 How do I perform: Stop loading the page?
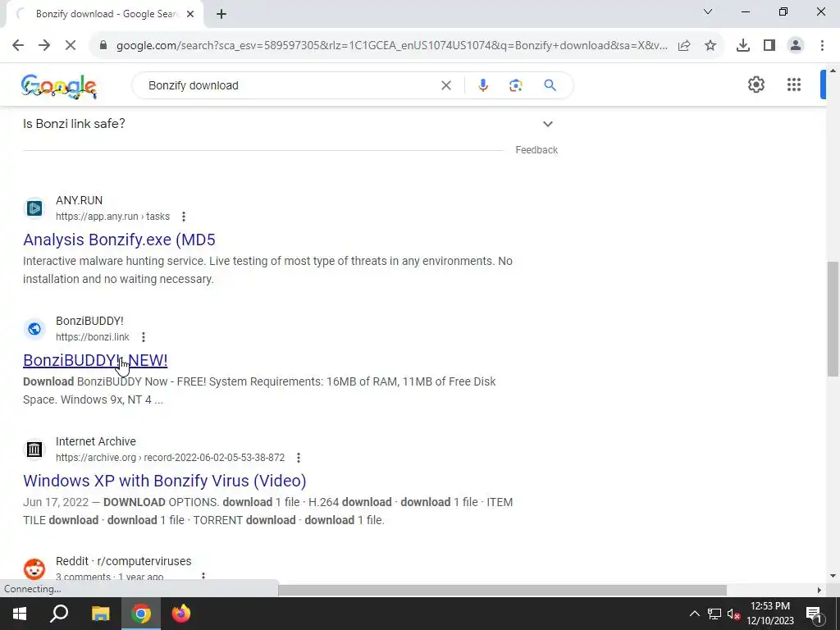point(71,46)
